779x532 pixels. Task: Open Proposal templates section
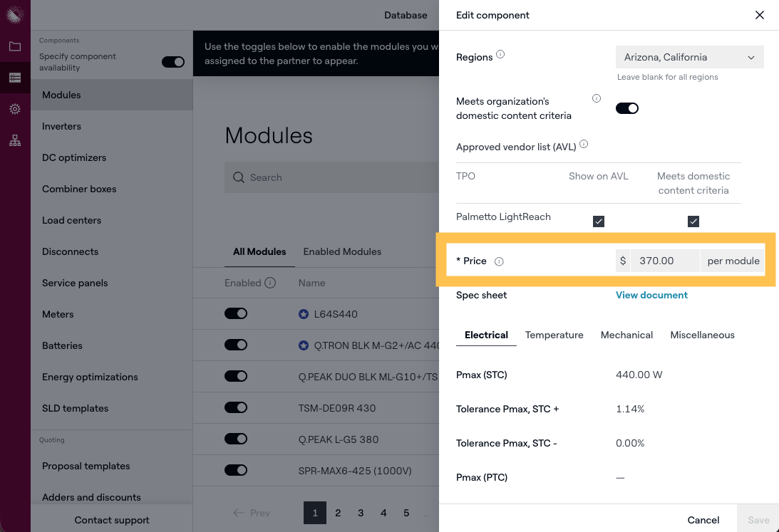(x=111, y=466)
